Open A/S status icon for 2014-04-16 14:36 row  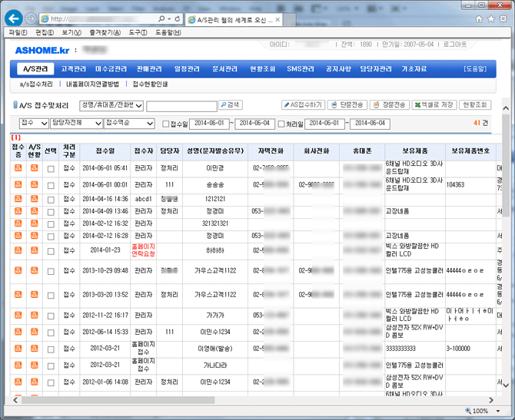[34, 199]
